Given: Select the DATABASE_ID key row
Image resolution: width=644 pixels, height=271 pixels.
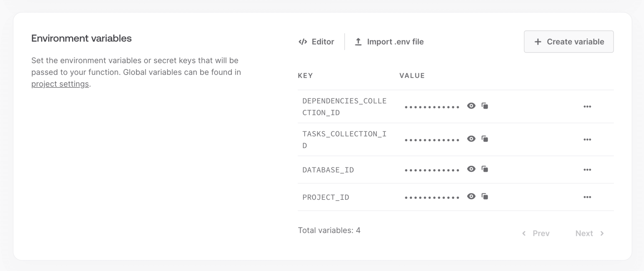Looking at the screenshot, I should (x=456, y=170).
